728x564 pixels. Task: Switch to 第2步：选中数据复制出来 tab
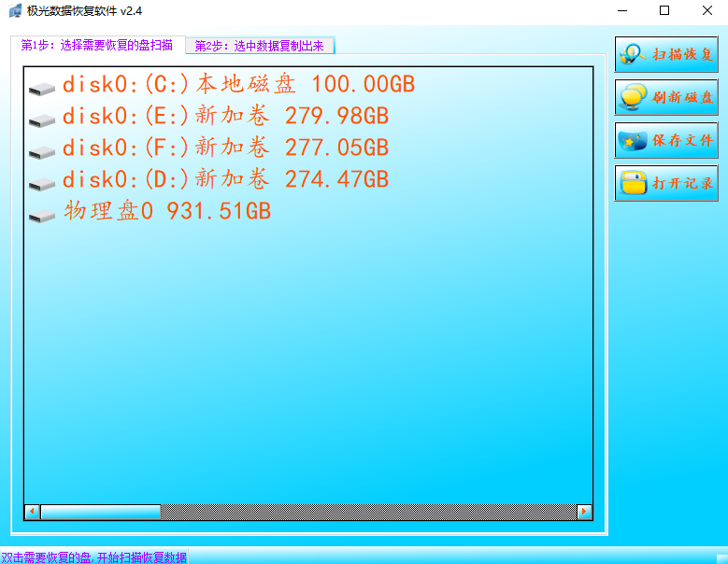(260, 46)
